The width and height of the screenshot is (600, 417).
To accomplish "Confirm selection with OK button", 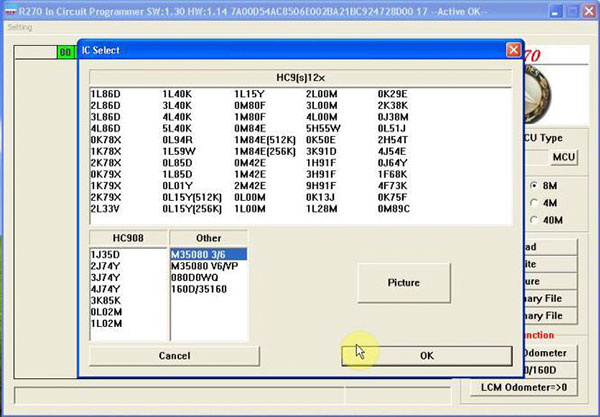I will coord(427,356).
